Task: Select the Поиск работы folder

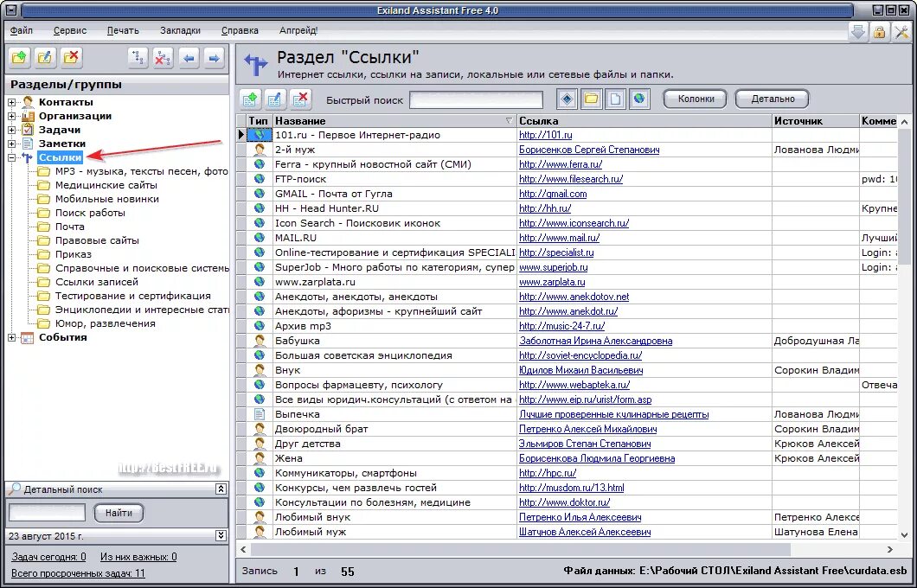Action: coord(90,213)
